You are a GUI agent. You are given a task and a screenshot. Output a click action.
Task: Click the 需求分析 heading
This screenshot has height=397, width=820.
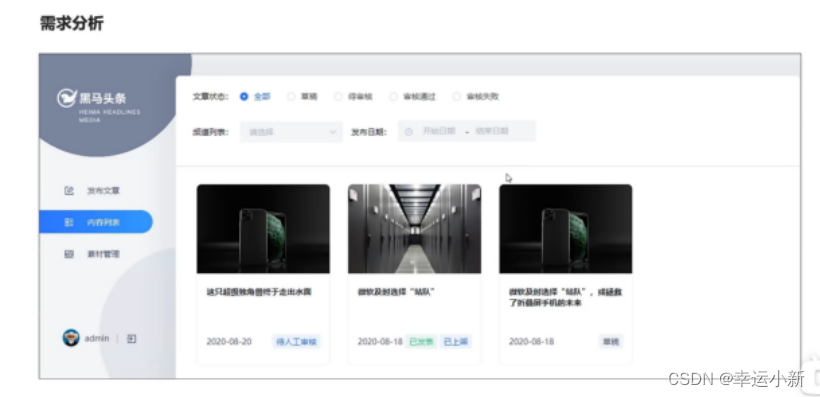72,23
